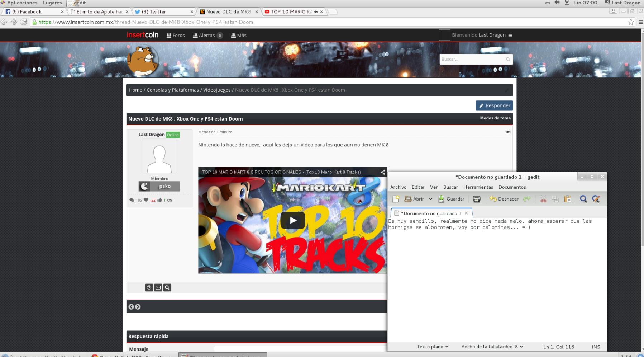Screen dimensions: 644x357
Task: Unmute the audio on the YouTube tab
Action: coord(316,12)
